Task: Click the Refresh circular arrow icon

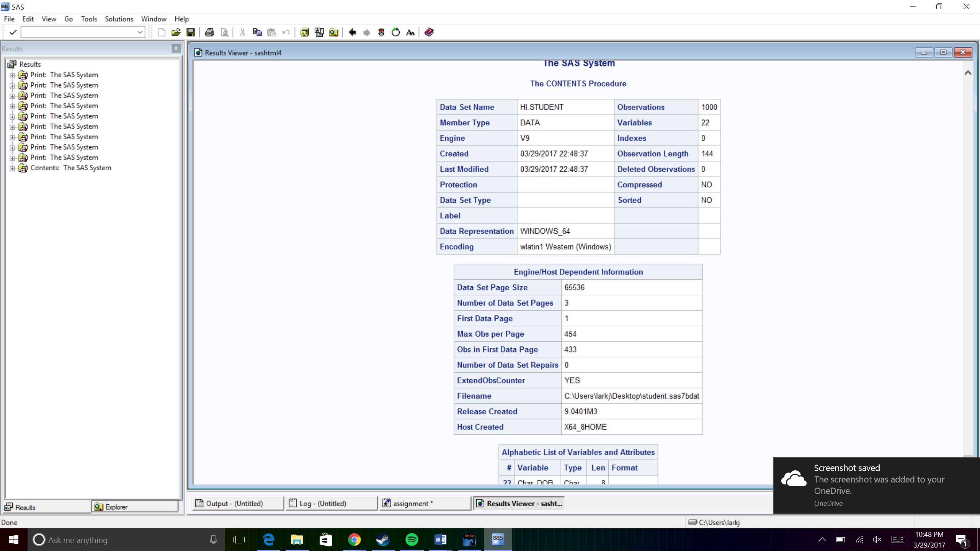Action: (x=396, y=33)
